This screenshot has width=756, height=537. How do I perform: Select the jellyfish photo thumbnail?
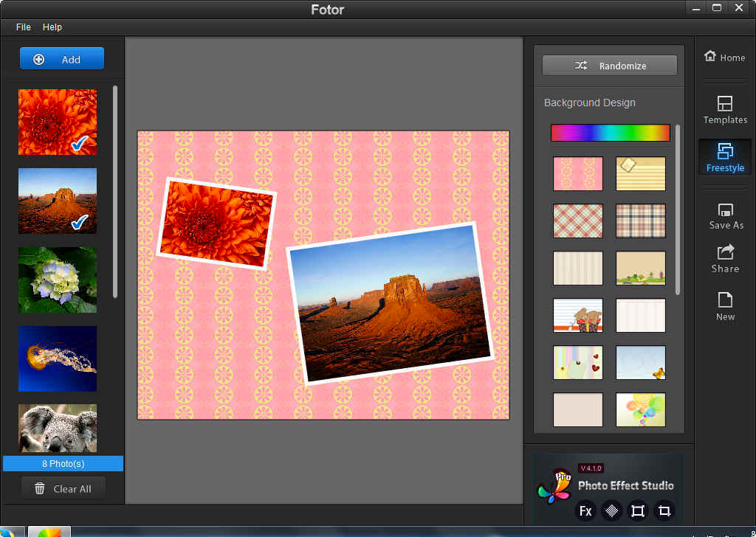click(x=58, y=358)
